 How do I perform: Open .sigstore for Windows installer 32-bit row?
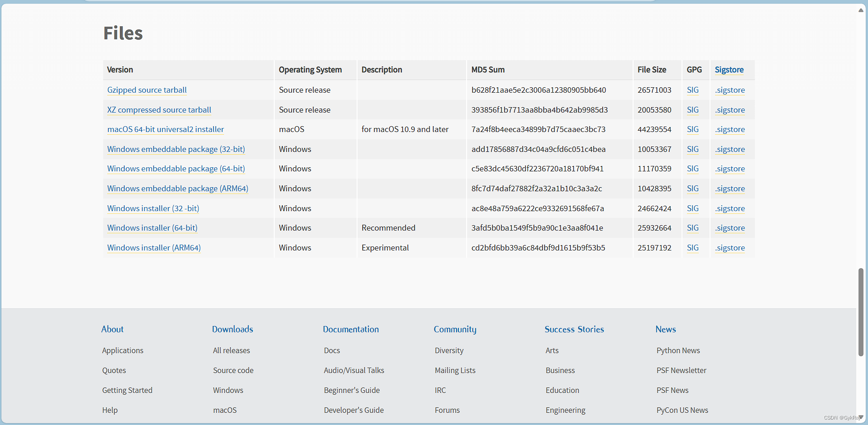point(730,208)
